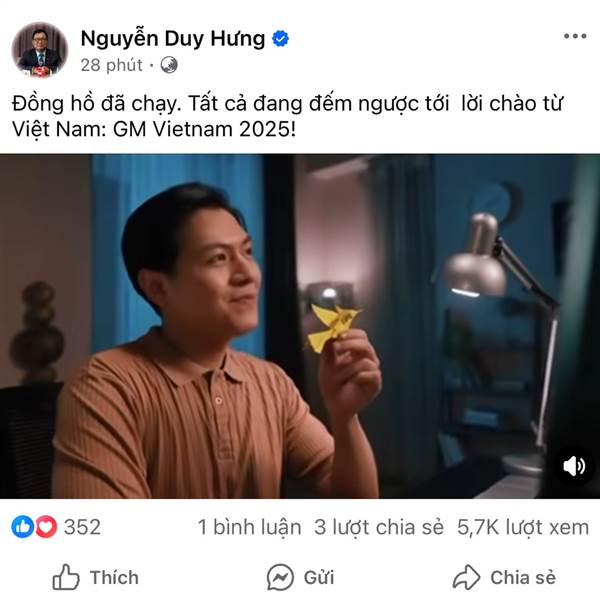Click the Chia sẻ share button label
The image size is (600, 600).
pyautogui.click(x=523, y=577)
